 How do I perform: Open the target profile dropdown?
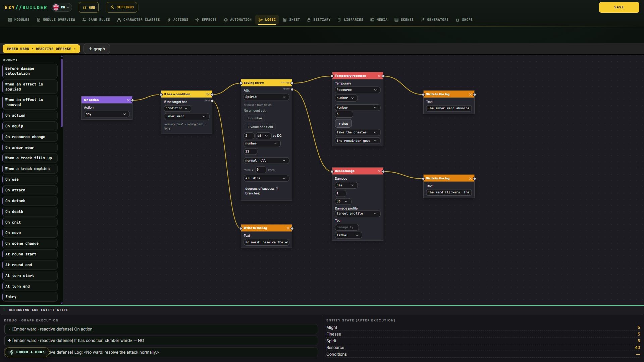(x=358, y=214)
